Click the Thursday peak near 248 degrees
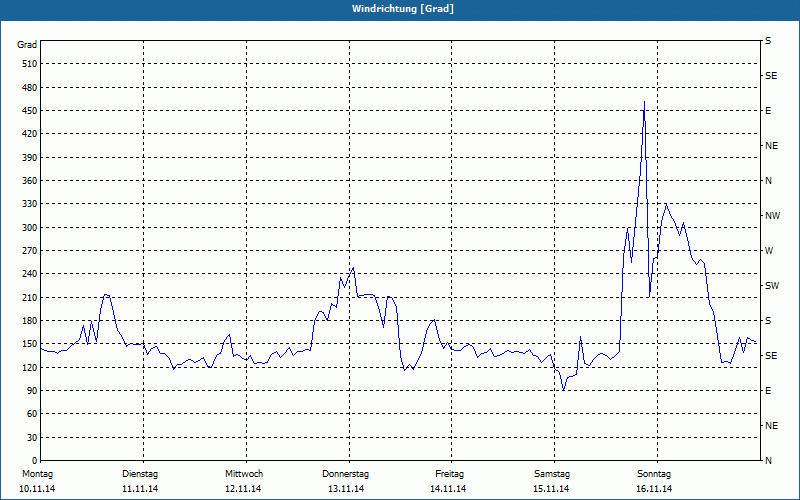This screenshot has height=500, width=800. pyautogui.click(x=353, y=268)
